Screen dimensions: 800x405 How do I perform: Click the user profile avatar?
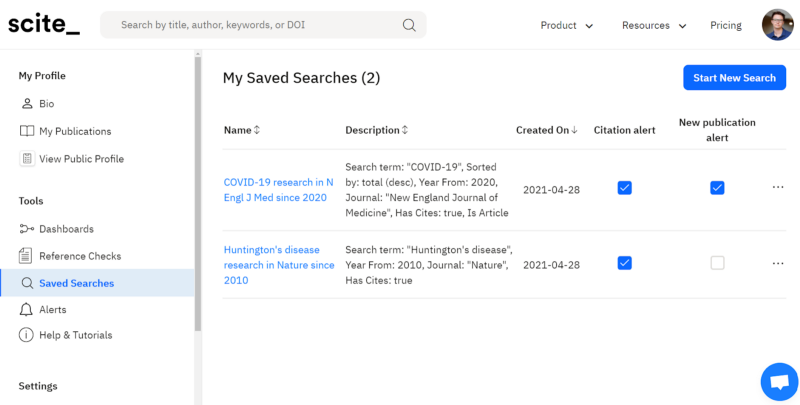tap(777, 25)
